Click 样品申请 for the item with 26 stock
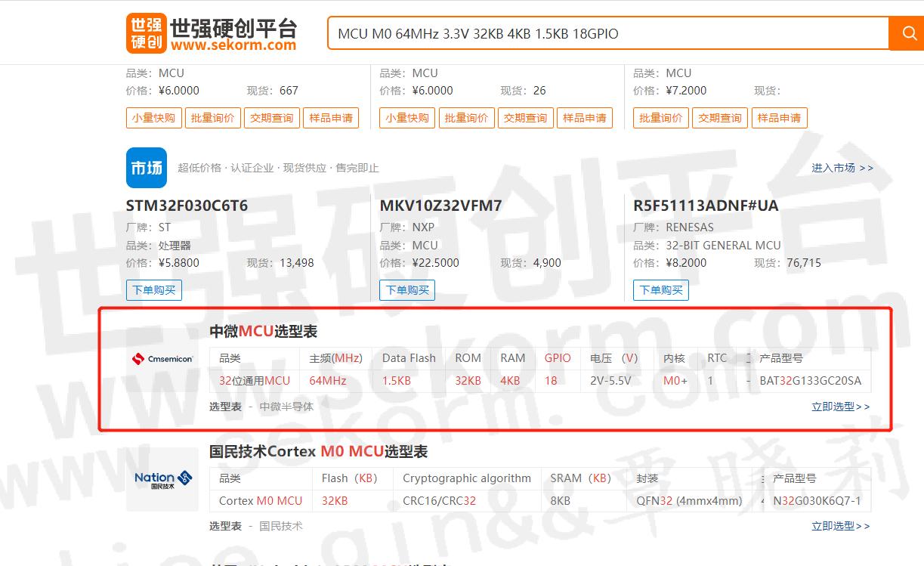Viewport: 924px width, 566px height. tap(585, 118)
